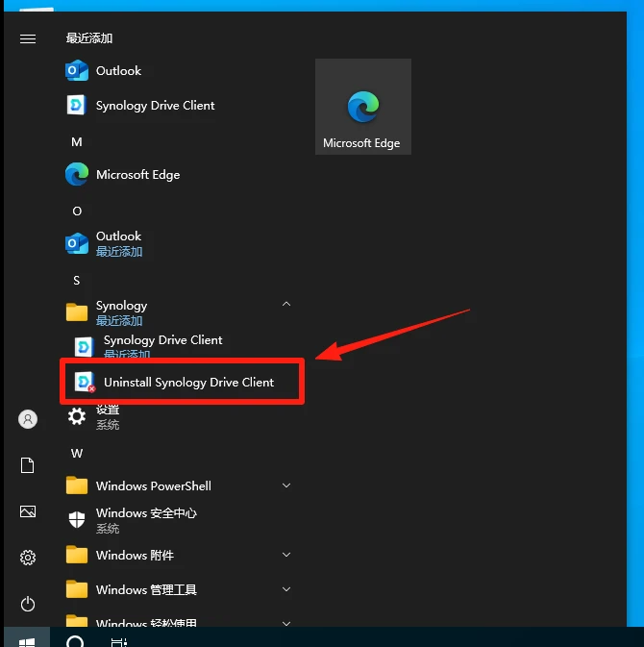Open Task View on the taskbar
The width and height of the screenshot is (644, 647).
[x=119, y=642]
